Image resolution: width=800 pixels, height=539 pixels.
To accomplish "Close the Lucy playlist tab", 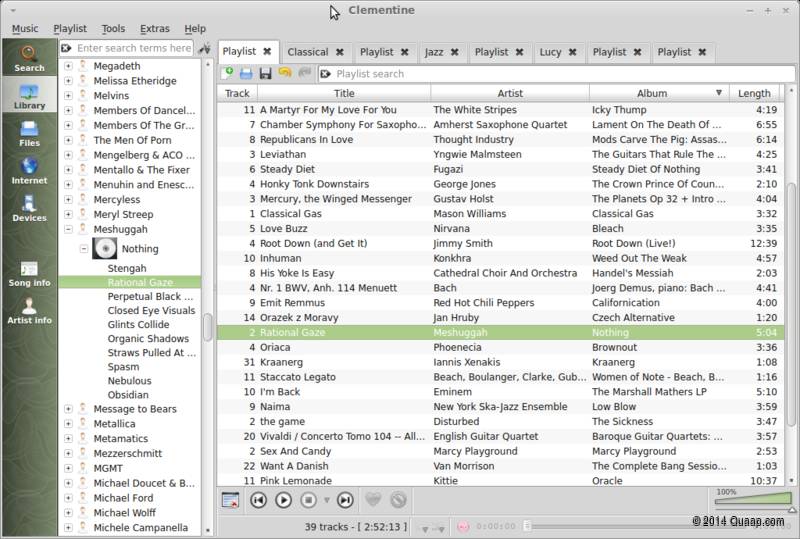I will pyautogui.click(x=572, y=52).
